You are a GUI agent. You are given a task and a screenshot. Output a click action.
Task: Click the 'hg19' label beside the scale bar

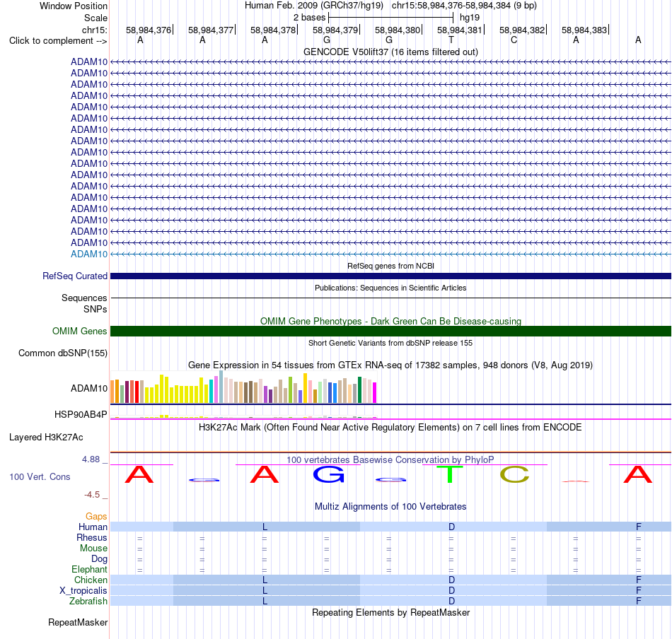(x=469, y=18)
